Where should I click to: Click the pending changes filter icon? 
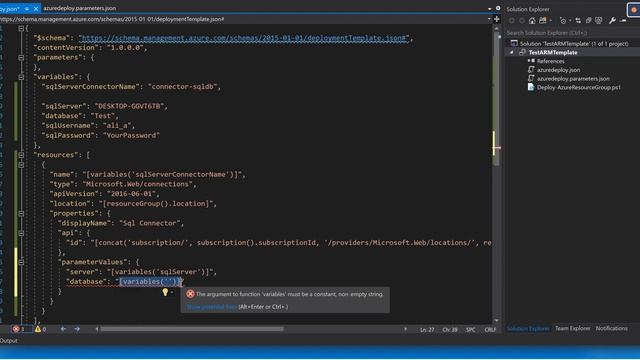(x=563, y=20)
